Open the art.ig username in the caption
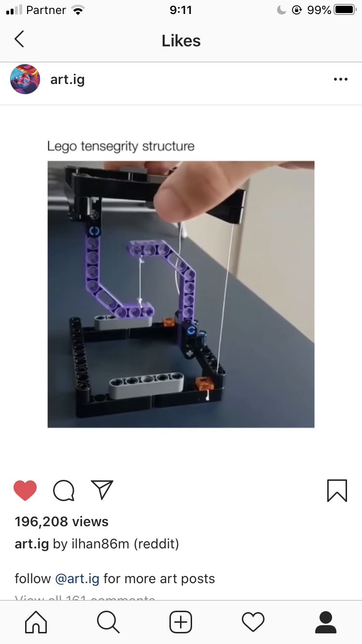This screenshot has width=362, height=644. coord(32,544)
